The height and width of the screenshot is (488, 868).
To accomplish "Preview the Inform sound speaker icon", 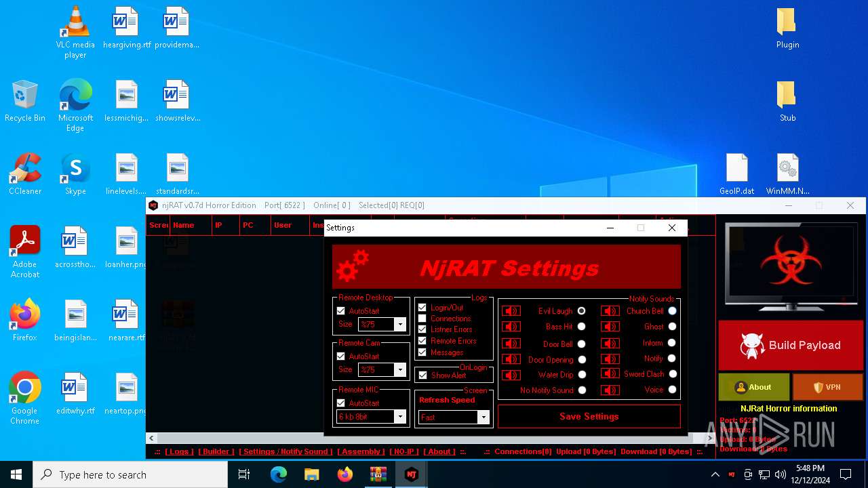I will point(610,344).
